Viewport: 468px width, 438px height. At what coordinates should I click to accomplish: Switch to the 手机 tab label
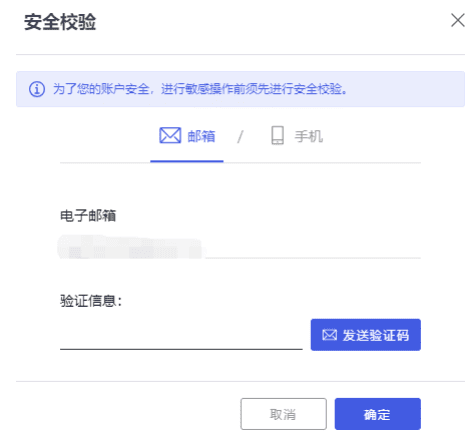[309, 136]
